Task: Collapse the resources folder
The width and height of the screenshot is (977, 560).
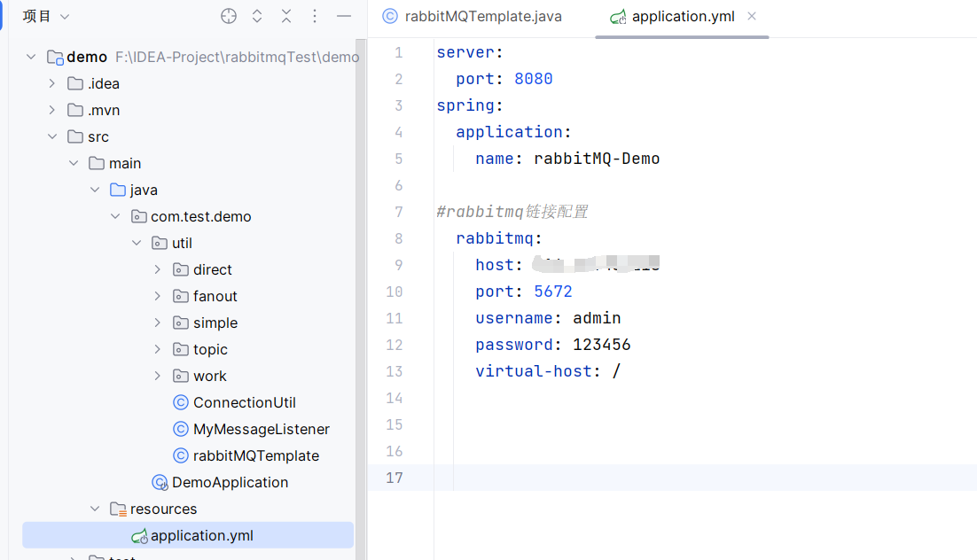Action: pos(95,509)
